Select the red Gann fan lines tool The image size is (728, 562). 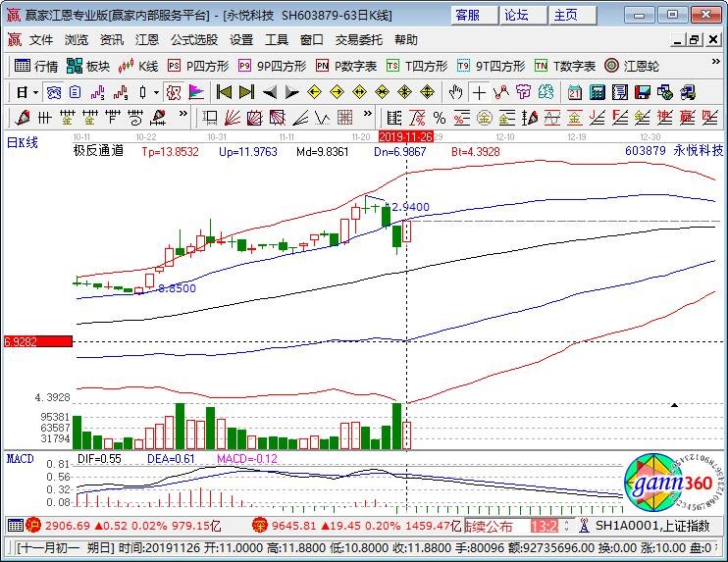[x=233, y=118]
